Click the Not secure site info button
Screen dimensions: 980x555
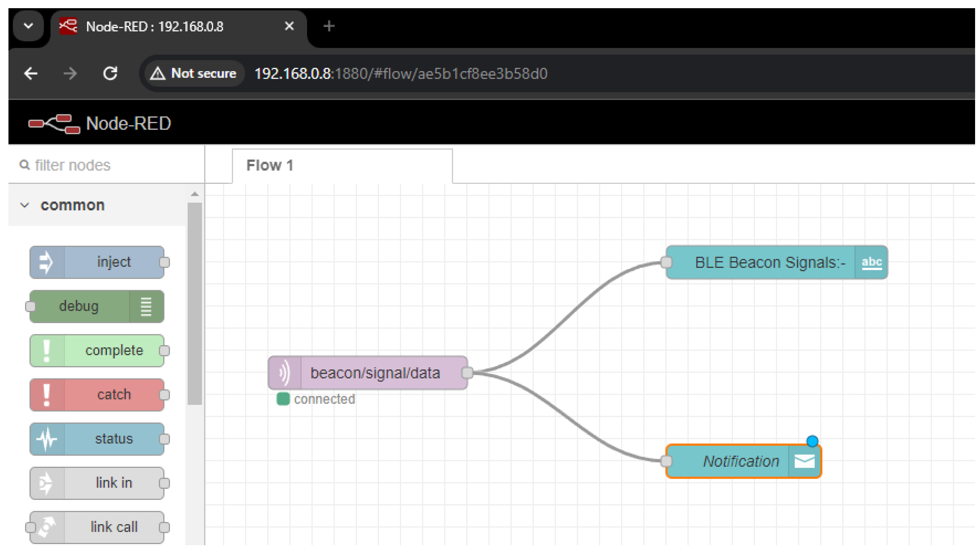[x=193, y=73]
